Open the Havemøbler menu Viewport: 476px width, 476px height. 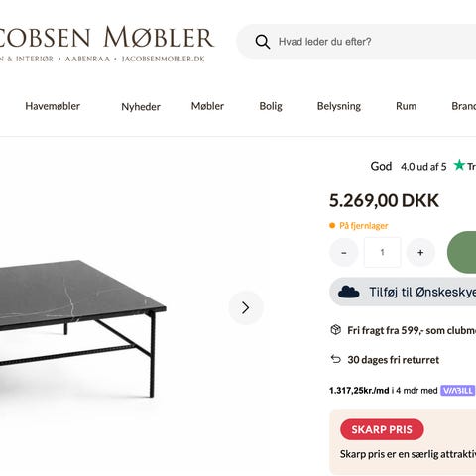click(x=53, y=106)
